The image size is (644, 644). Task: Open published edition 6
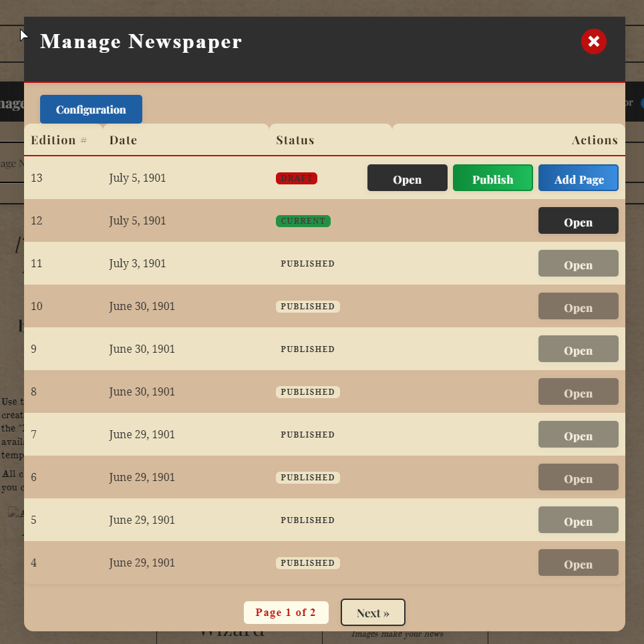point(579,477)
